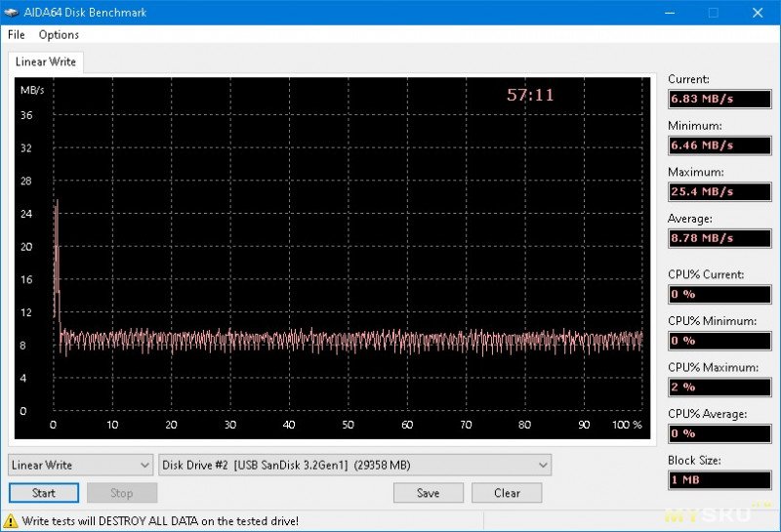The height and width of the screenshot is (532, 781).
Task: Click the Minimum speed 6.46 MB/s field
Action: click(x=718, y=145)
